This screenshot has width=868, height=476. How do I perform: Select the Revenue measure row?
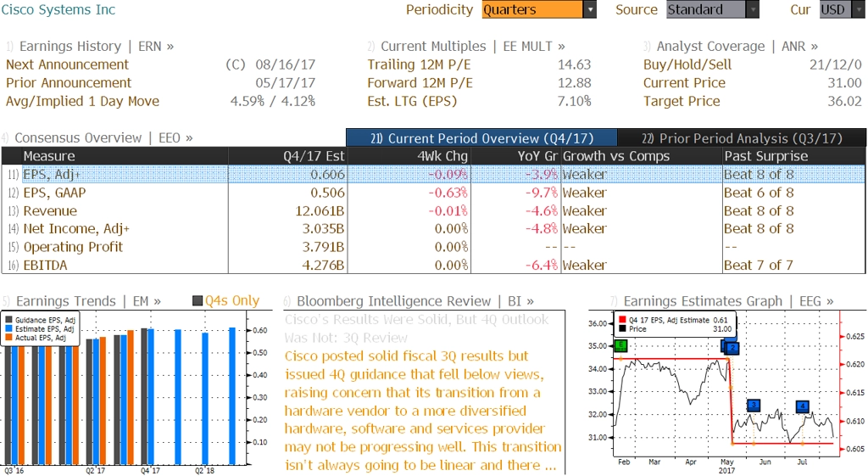point(433,210)
